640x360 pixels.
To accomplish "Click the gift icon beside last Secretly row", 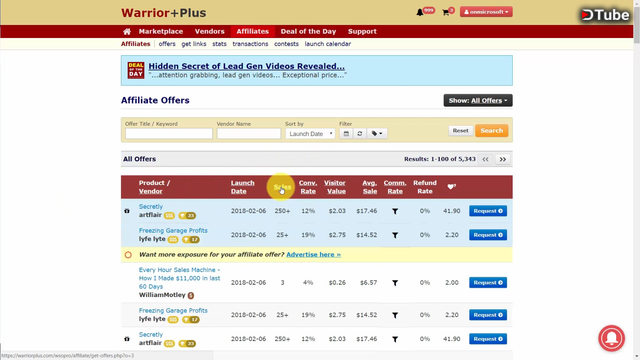I will (127, 339).
